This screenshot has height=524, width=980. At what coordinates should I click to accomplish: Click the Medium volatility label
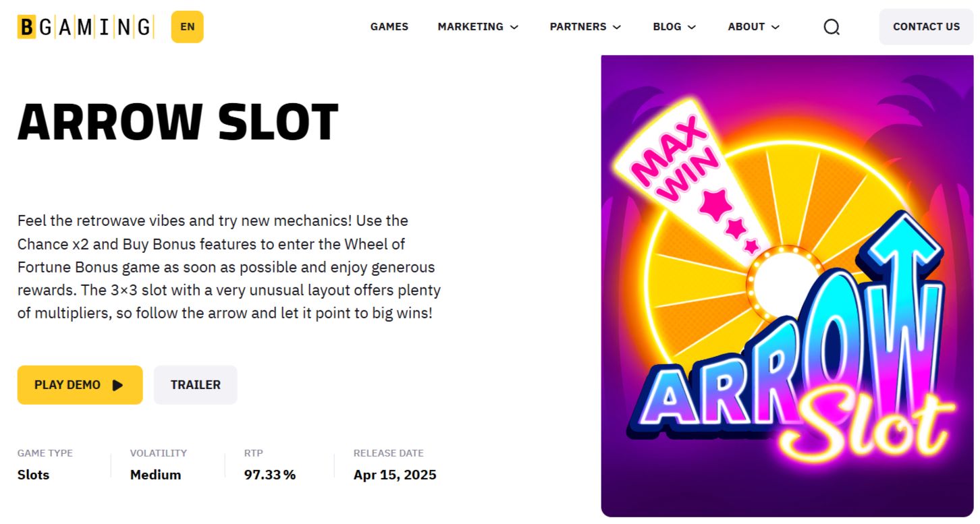[x=155, y=475]
